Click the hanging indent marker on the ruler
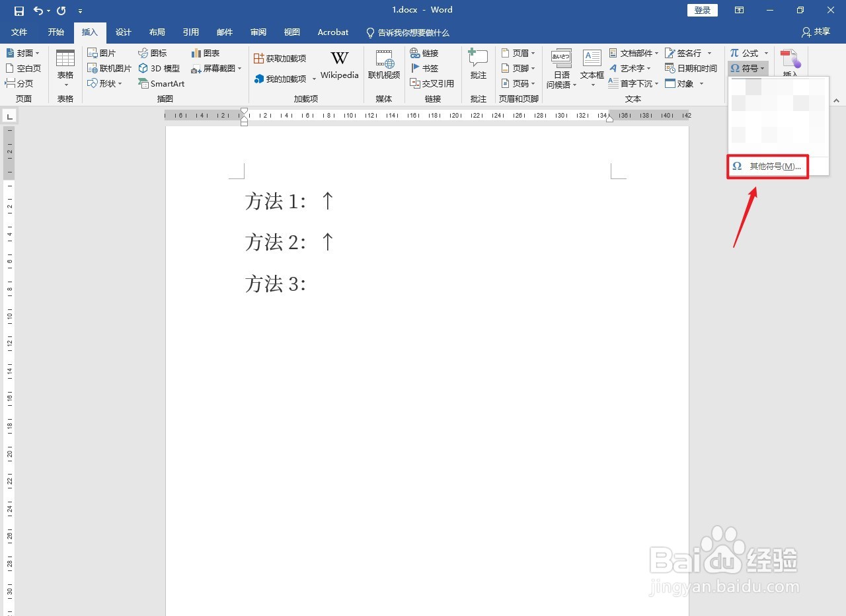This screenshot has width=846, height=616. pos(244,118)
